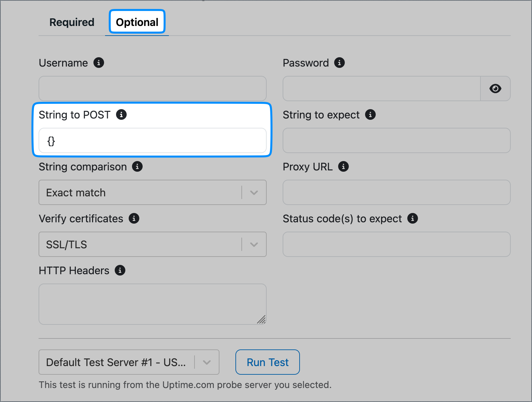Click Status code(s) to expect info icon
This screenshot has height=402, width=532.
413,218
